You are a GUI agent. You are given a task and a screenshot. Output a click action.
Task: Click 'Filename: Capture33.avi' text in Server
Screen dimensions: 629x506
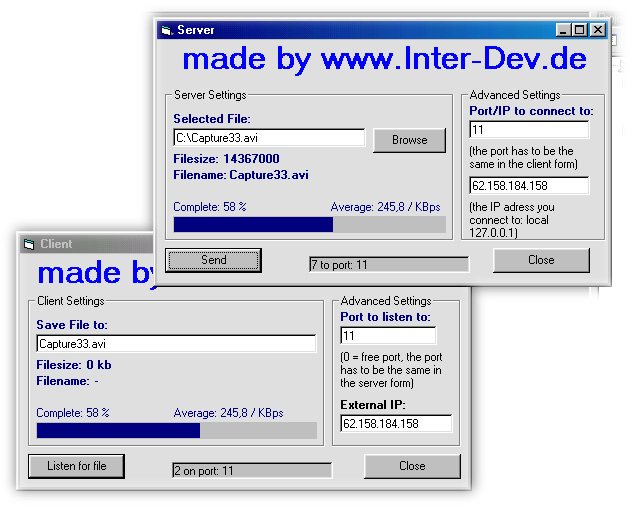coord(241,175)
